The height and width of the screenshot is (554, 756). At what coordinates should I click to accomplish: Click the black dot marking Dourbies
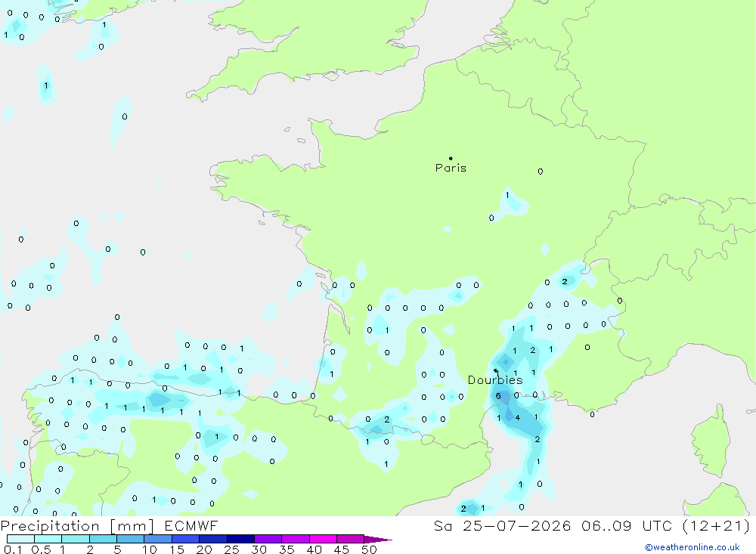click(x=495, y=370)
